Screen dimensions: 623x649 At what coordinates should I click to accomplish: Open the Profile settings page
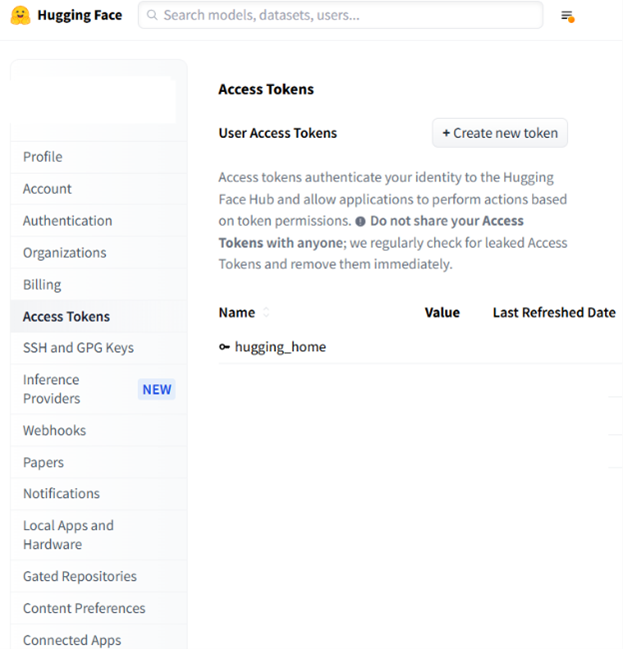tap(99, 157)
